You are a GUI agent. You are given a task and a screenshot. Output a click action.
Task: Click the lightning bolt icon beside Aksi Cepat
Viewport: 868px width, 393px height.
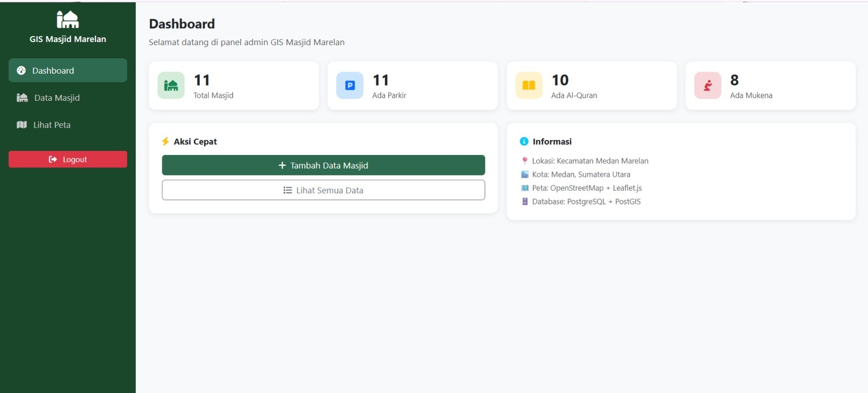165,142
